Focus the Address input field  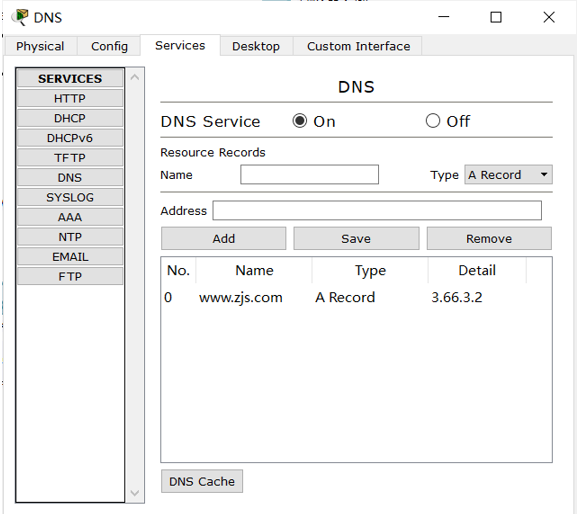tap(377, 210)
